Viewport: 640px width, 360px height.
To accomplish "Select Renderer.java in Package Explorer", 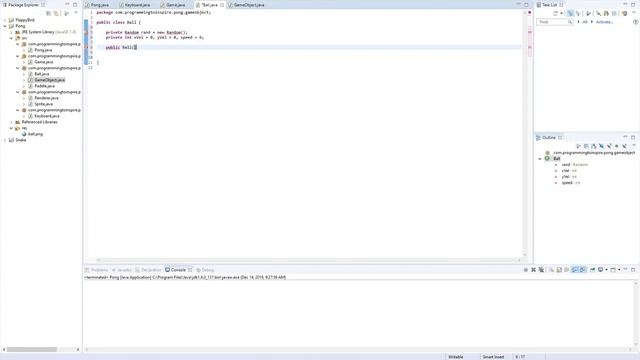I will [x=46, y=98].
